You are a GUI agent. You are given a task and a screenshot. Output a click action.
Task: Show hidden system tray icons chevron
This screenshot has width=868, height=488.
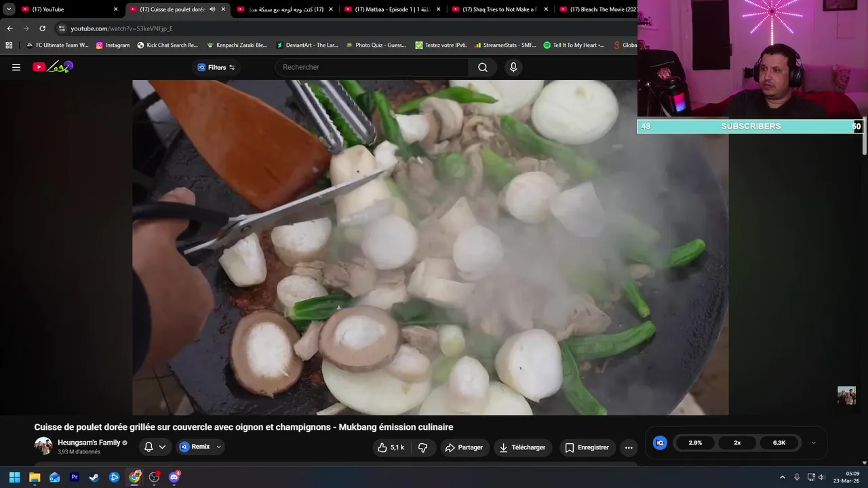(782, 477)
